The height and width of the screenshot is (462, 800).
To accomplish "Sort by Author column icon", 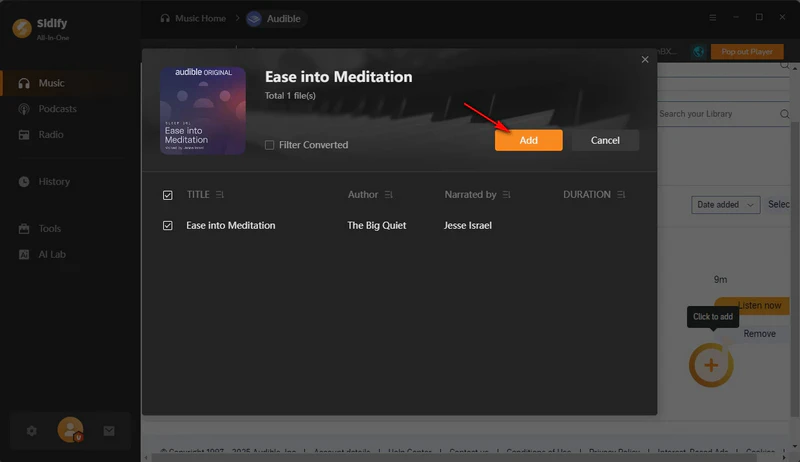I will (389, 195).
